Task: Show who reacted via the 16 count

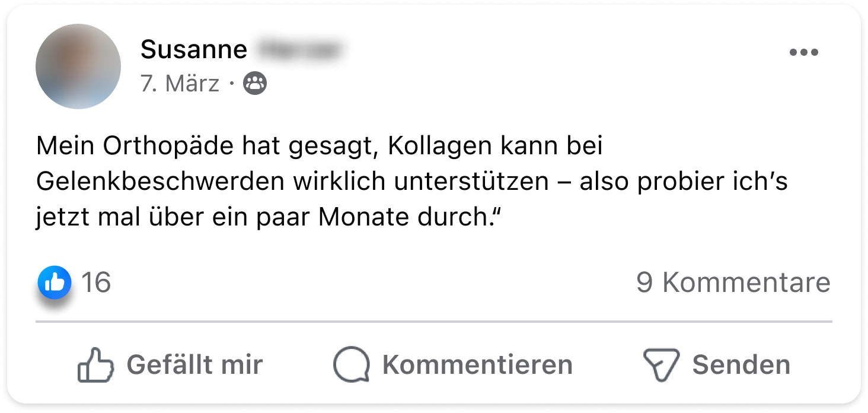Action: pyautogui.click(x=95, y=282)
